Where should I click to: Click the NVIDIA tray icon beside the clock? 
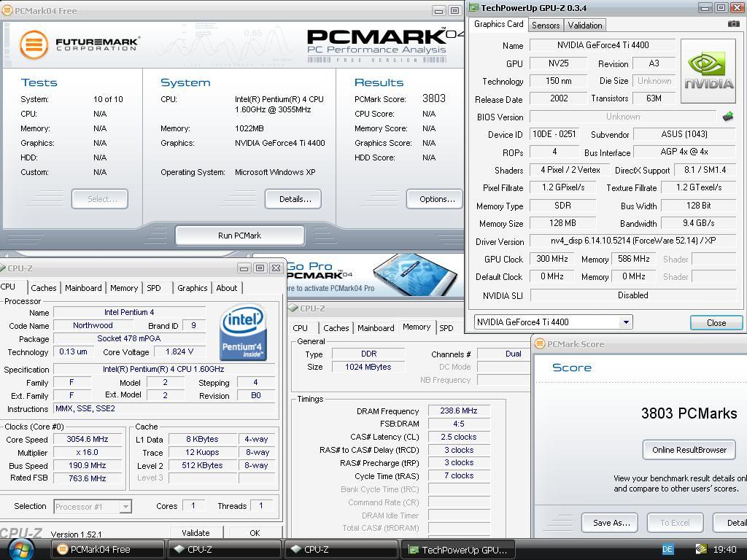click(x=701, y=550)
